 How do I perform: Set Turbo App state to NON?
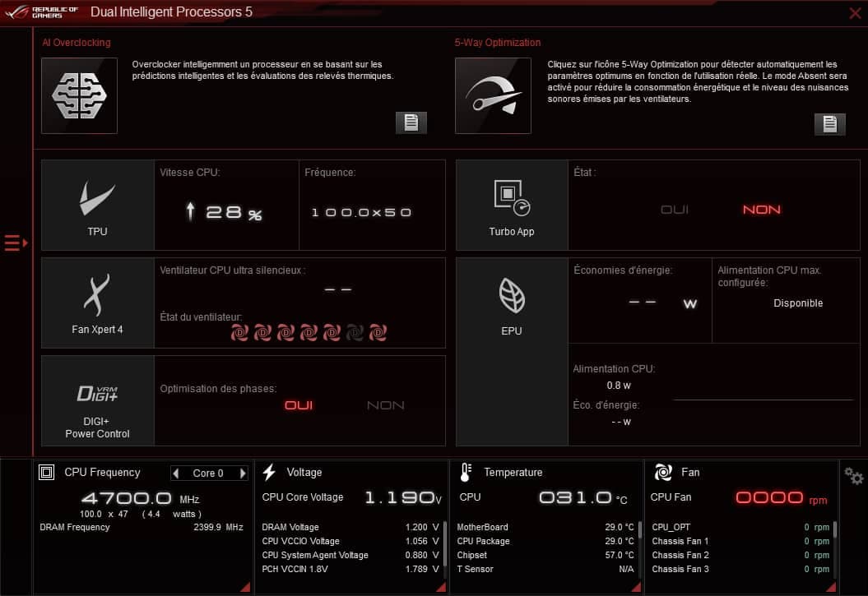pyautogui.click(x=761, y=210)
